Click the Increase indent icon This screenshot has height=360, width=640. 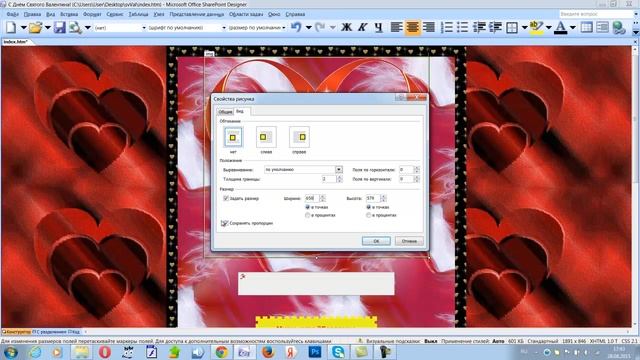coord(495,27)
